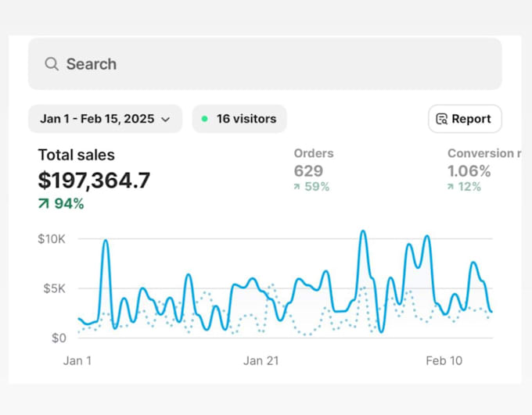
Task: Focus the Search input field
Action: point(265,64)
